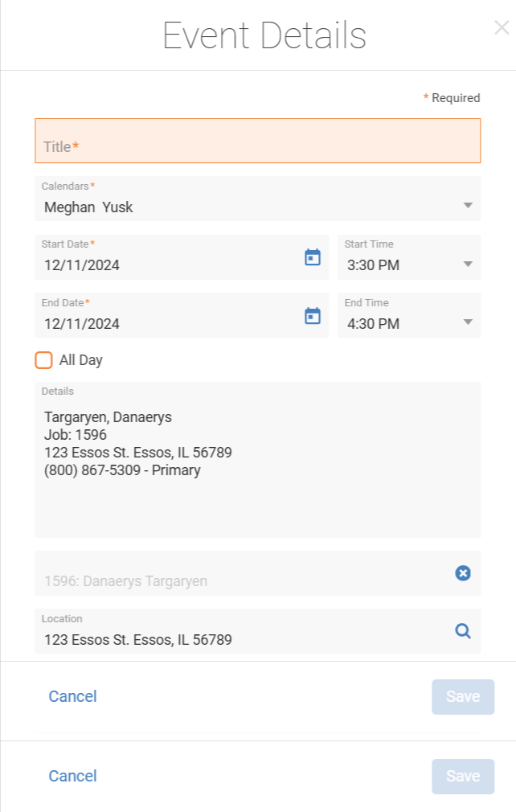Open the End Time dropdown arrow

(x=468, y=322)
